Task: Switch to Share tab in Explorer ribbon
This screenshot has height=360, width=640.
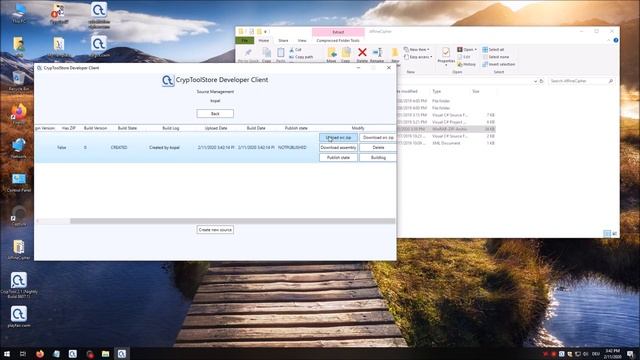Action: point(283,40)
